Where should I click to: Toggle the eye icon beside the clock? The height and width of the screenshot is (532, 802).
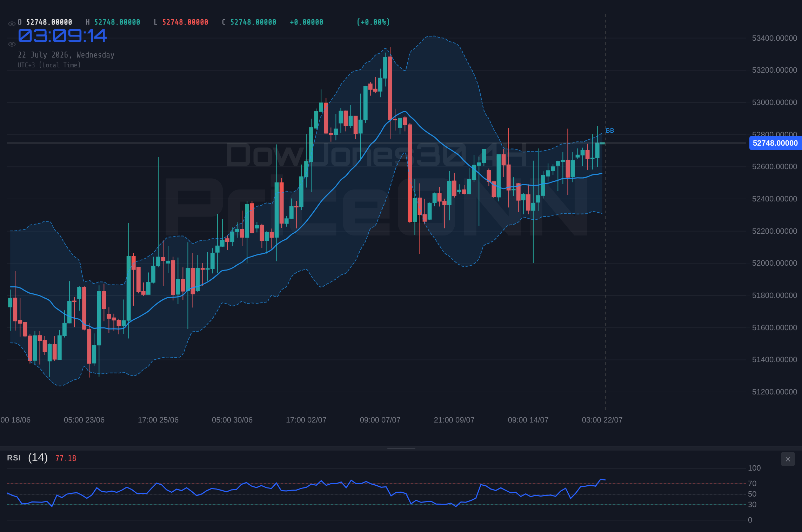click(12, 44)
